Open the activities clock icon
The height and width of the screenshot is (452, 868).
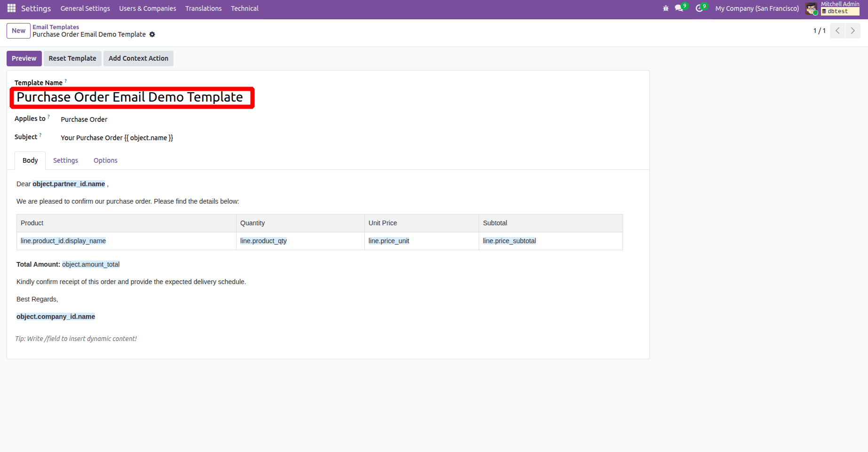pyautogui.click(x=699, y=8)
